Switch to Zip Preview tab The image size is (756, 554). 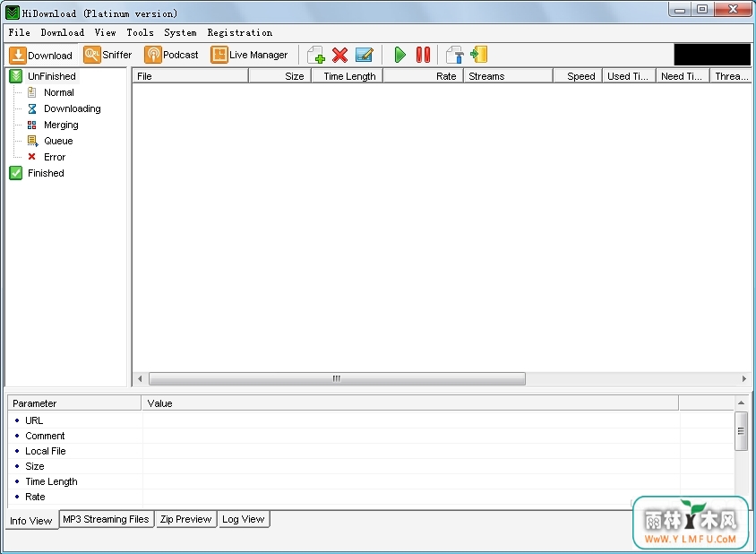(x=185, y=519)
